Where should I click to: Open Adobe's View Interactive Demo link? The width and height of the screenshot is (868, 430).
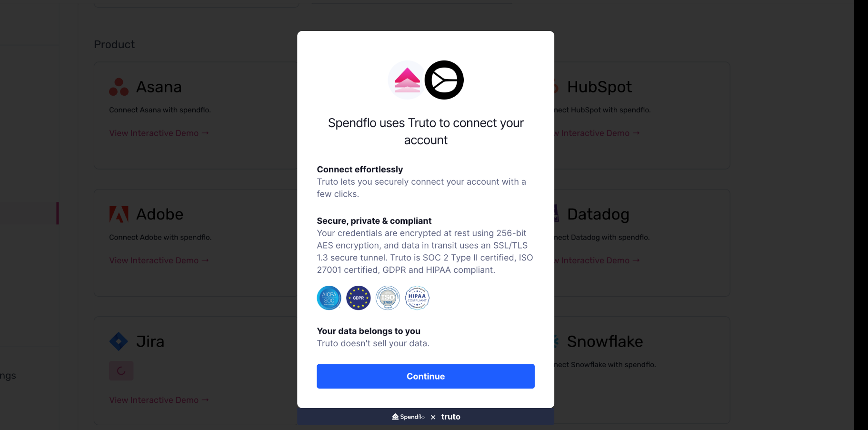(159, 260)
